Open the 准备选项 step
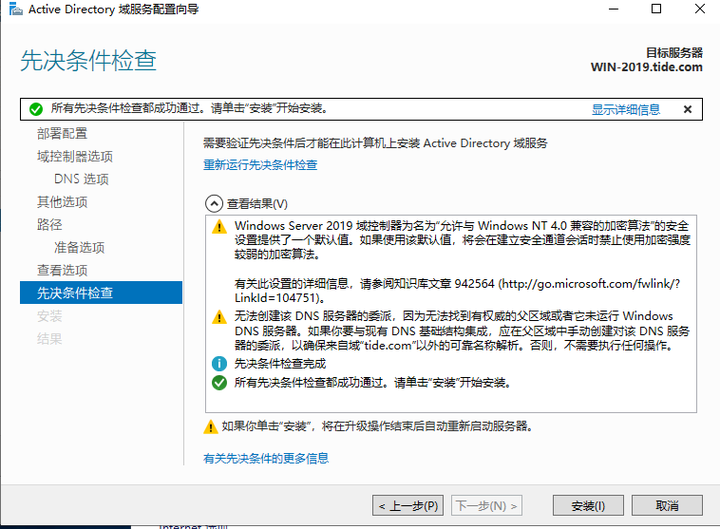This screenshot has width=720, height=529. point(79,248)
